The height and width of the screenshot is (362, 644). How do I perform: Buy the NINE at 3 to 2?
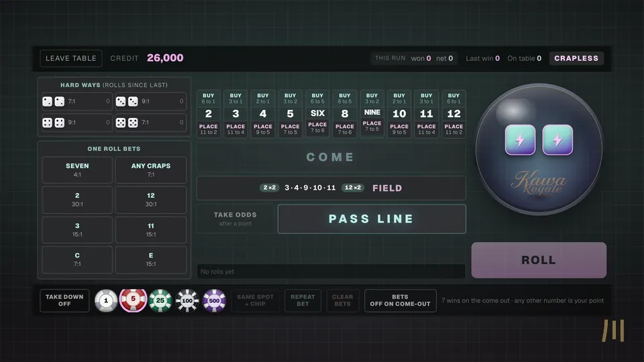pos(372,98)
